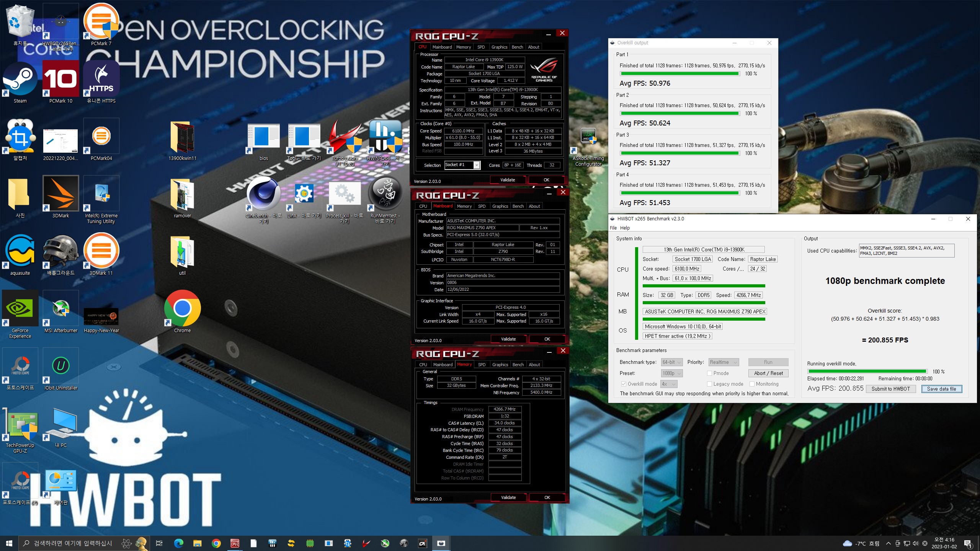Open the 3DMark desktop icon

point(60,197)
